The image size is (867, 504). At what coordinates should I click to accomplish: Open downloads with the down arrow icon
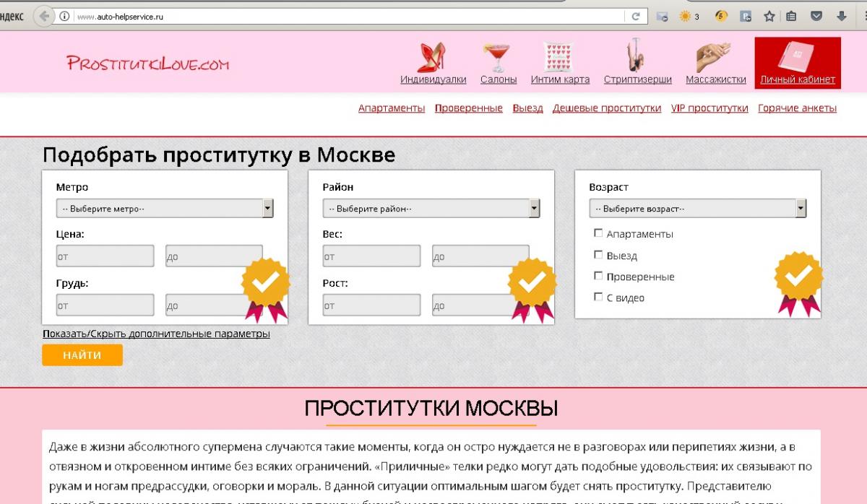[842, 17]
